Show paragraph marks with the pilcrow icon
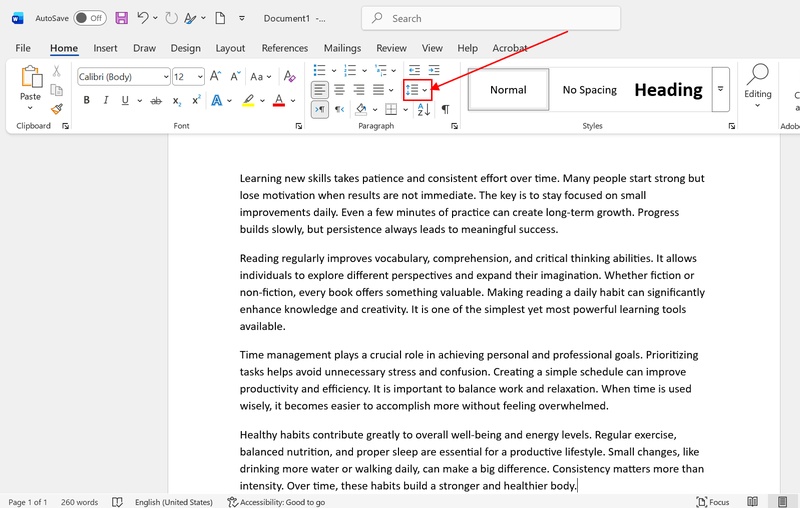 tap(445, 110)
